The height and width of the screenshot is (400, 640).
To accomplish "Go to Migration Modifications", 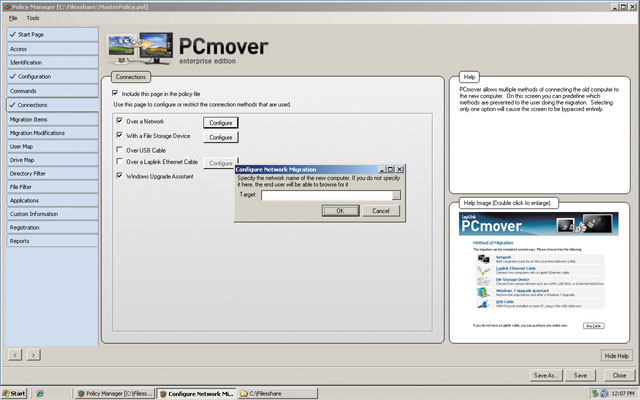I will point(52,133).
